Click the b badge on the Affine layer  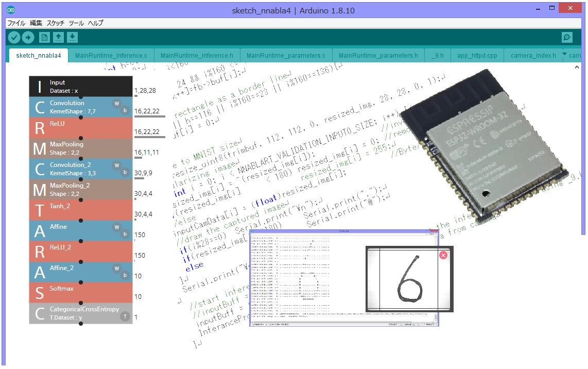tap(125, 234)
